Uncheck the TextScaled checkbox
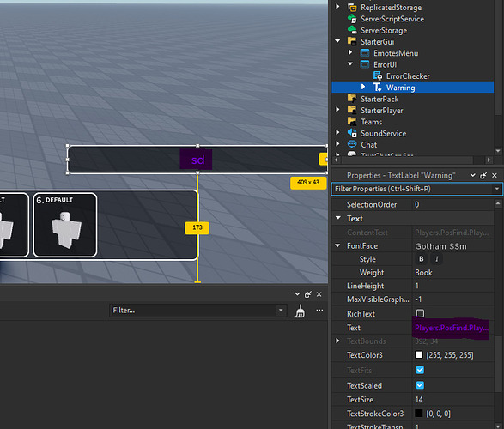 pos(420,385)
